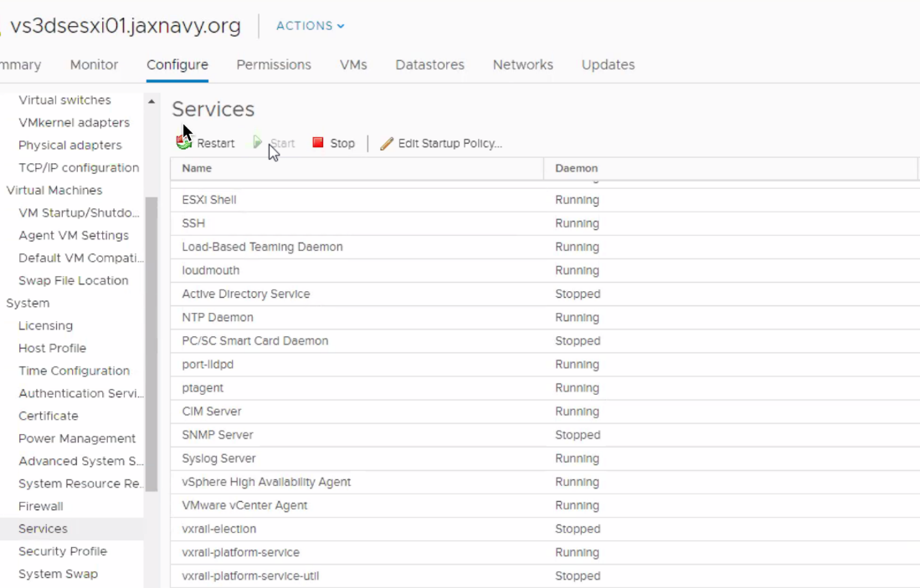
Task: Click the Restart service icon
Action: coord(184,142)
